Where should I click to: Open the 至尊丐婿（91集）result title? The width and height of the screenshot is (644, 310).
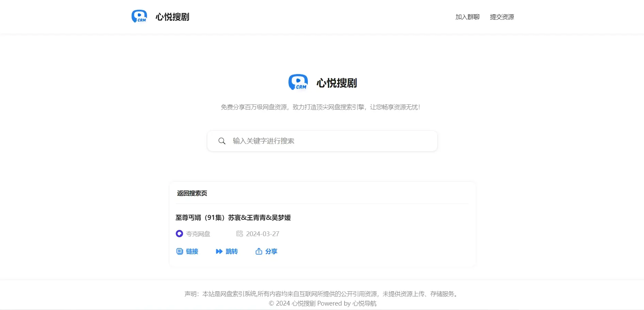pos(233,218)
